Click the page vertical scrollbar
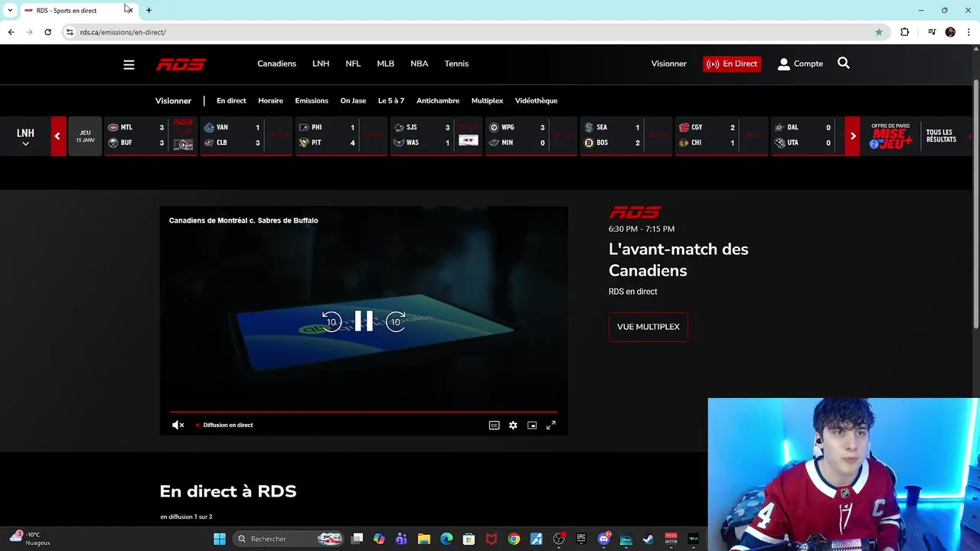 tap(975, 203)
